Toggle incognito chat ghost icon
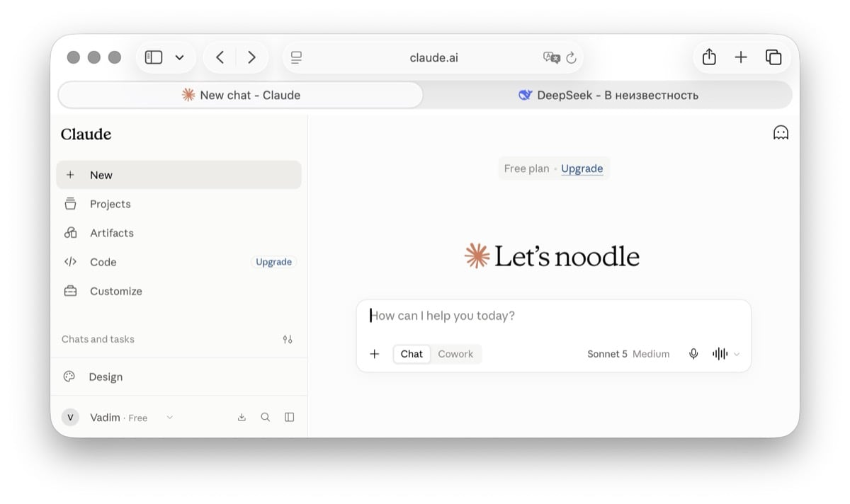 point(781,133)
